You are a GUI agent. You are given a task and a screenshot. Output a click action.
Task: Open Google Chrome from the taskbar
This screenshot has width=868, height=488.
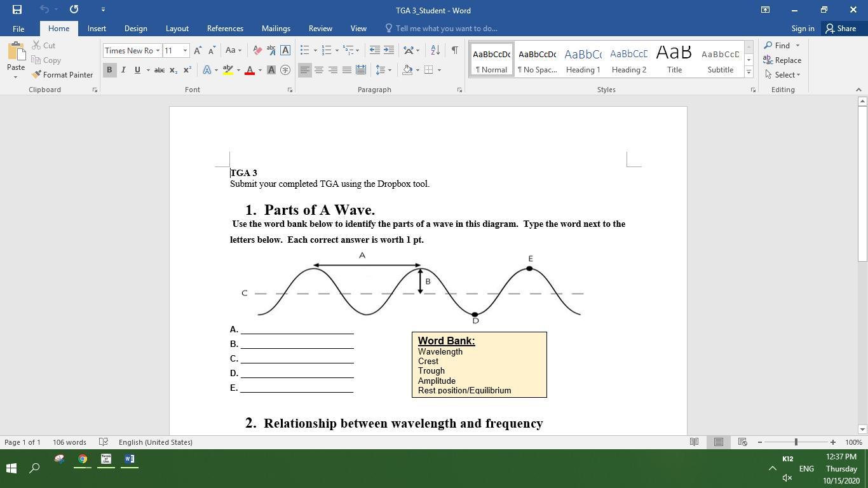click(83, 459)
